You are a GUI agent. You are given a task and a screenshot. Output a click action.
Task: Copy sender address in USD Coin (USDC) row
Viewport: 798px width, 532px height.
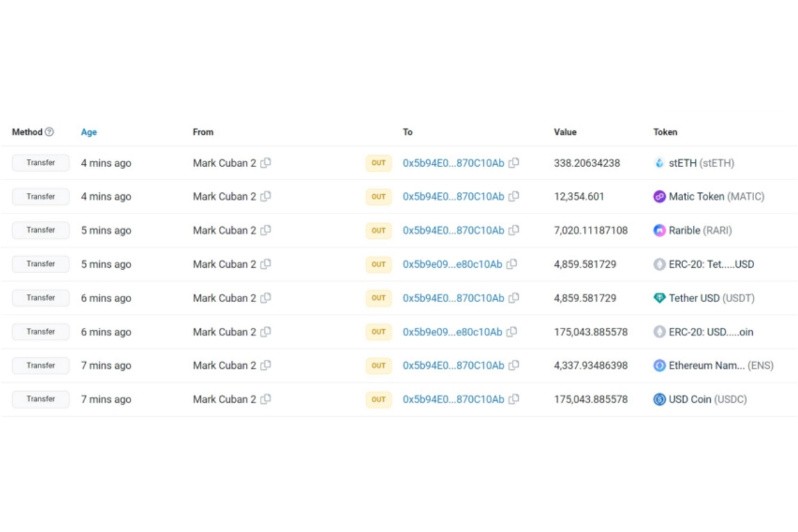(265, 399)
